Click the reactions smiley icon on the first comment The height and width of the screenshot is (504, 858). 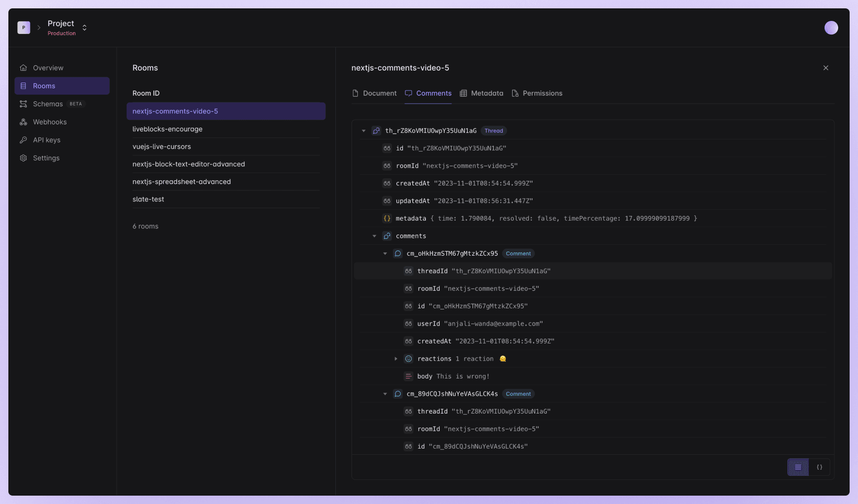(x=408, y=359)
